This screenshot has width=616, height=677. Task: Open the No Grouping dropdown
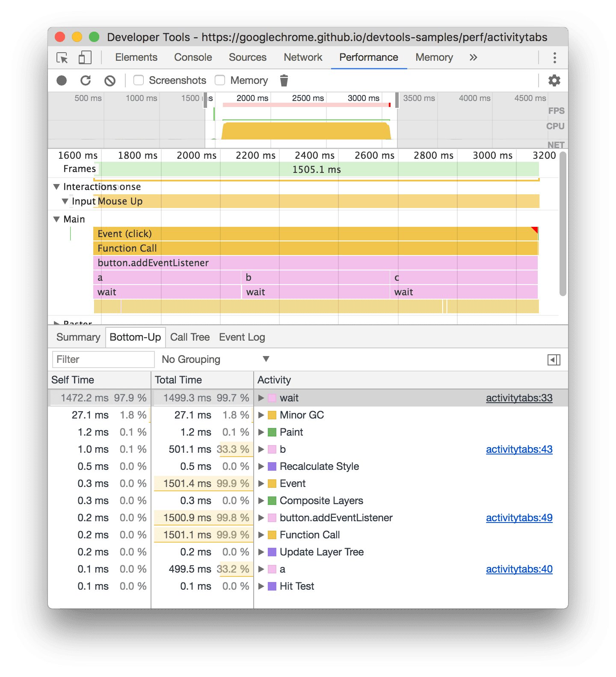(215, 359)
